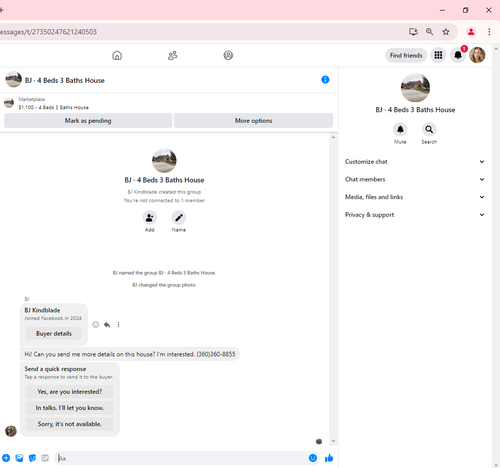Click zoom magnifier icon in address bar
This screenshot has height=468, width=500.
[x=429, y=32]
